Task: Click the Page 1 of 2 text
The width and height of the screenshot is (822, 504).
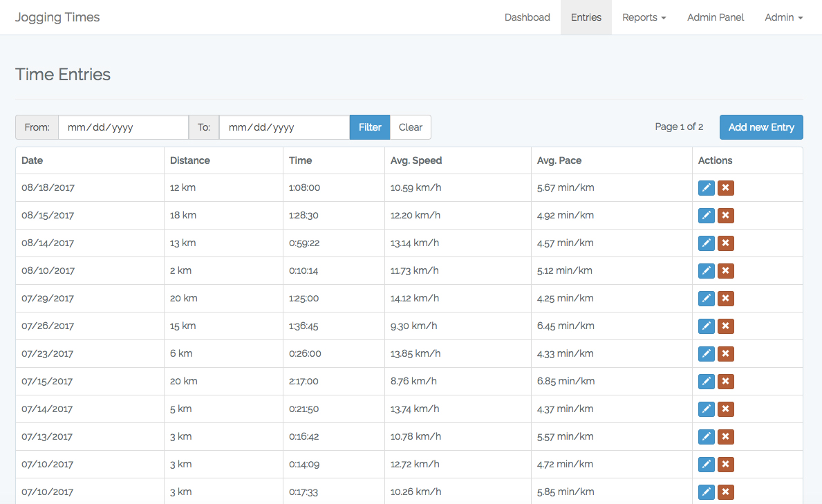Action: (x=679, y=127)
